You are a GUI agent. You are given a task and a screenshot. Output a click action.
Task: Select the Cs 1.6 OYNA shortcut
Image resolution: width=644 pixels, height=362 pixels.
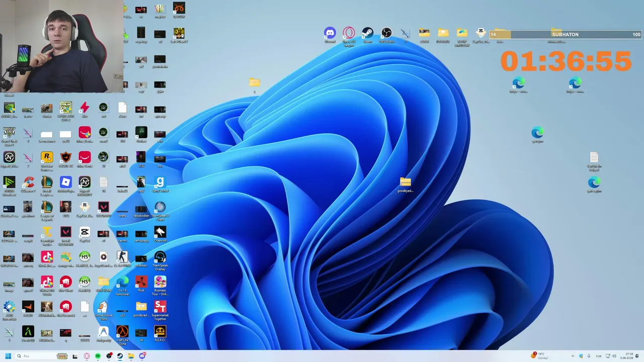click(122, 259)
